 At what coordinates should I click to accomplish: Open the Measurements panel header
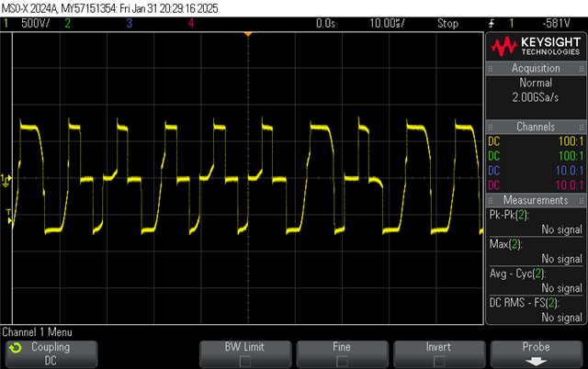(x=536, y=200)
